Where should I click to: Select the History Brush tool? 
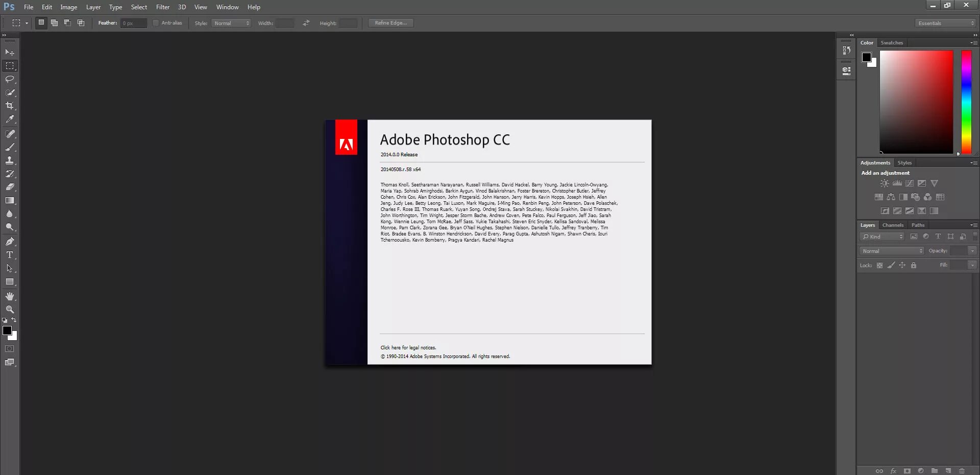(x=10, y=174)
